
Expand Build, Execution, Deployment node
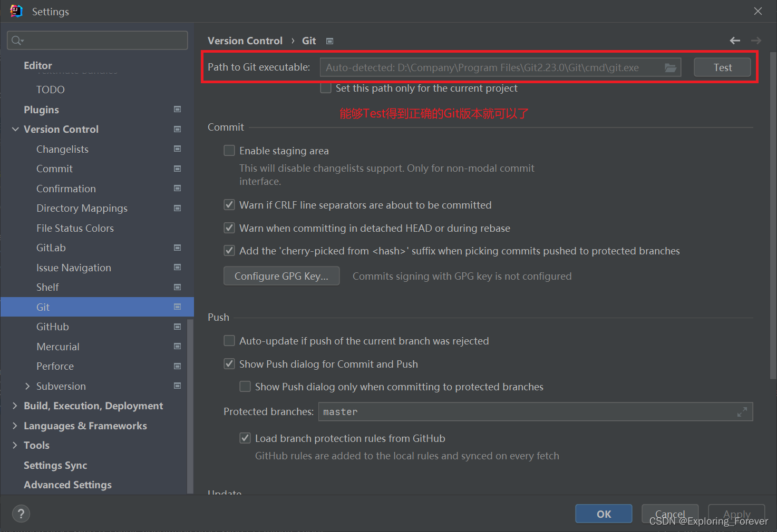15,406
